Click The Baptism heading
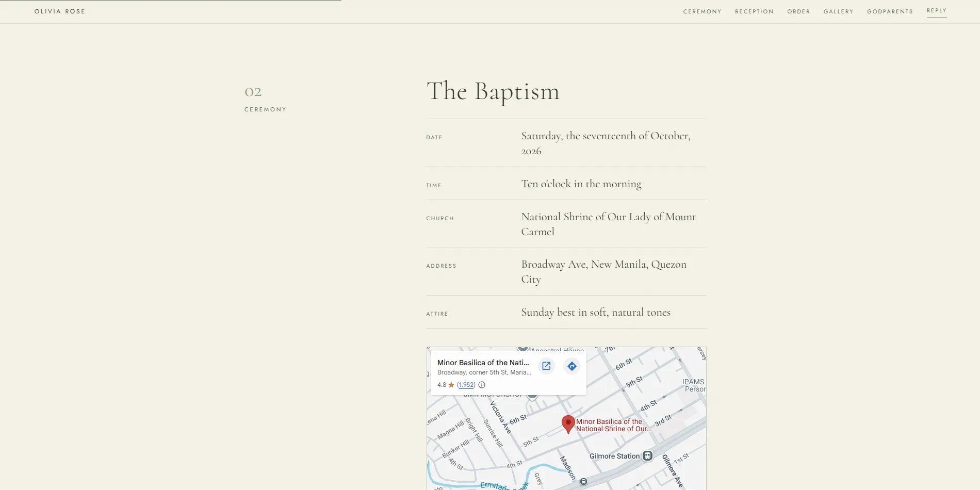This screenshot has width=980, height=490. tap(493, 91)
